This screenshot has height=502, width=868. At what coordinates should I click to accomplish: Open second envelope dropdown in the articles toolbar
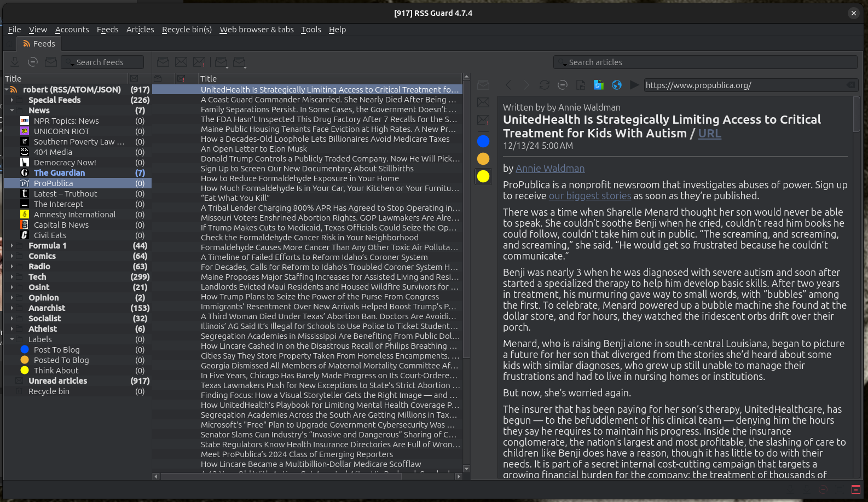(x=246, y=68)
